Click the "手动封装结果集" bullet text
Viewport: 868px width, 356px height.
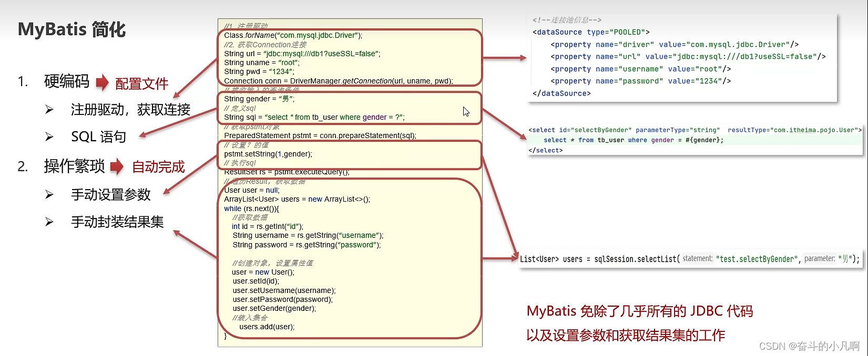tap(118, 222)
